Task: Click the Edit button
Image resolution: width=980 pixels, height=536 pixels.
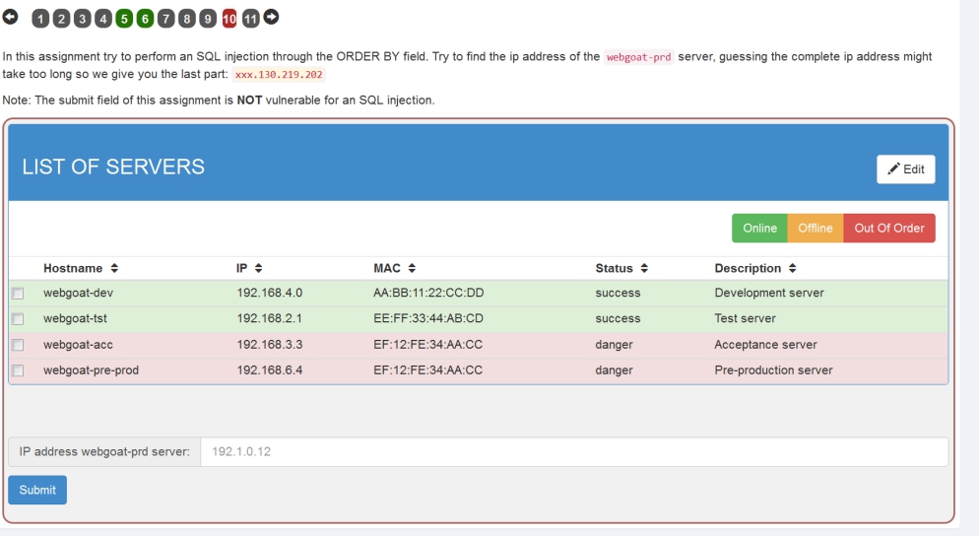Action: 905,169
